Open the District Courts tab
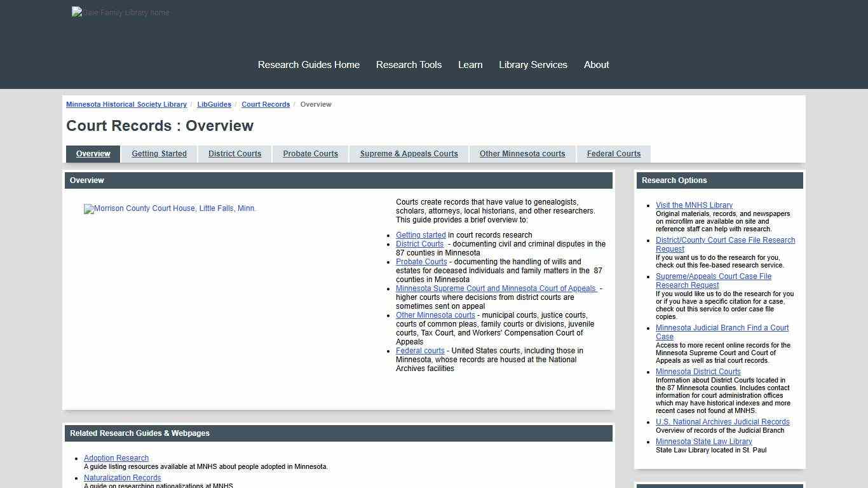Viewport: 868px width, 488px height. [234, 153]
